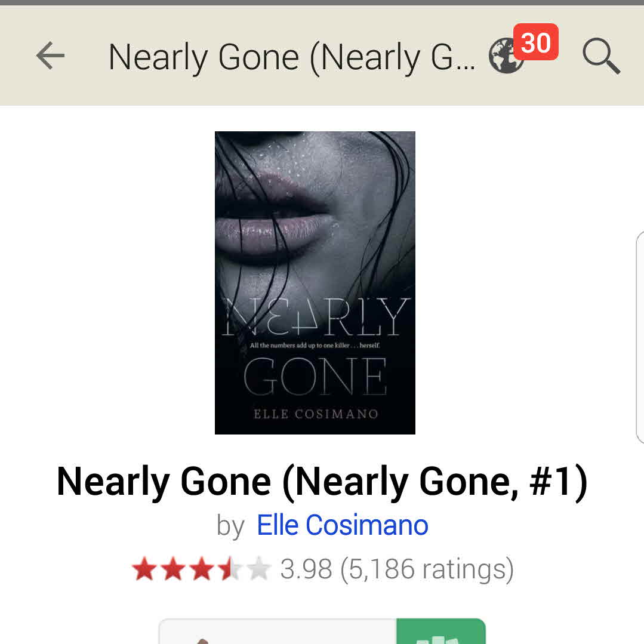Pull the side panel handle at right edge

click(x=640, y=337)
